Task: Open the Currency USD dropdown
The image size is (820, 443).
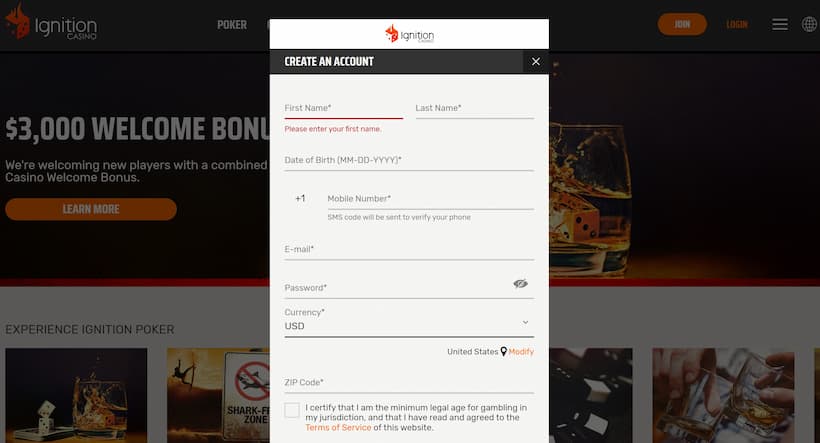Action: coord(409,322)
